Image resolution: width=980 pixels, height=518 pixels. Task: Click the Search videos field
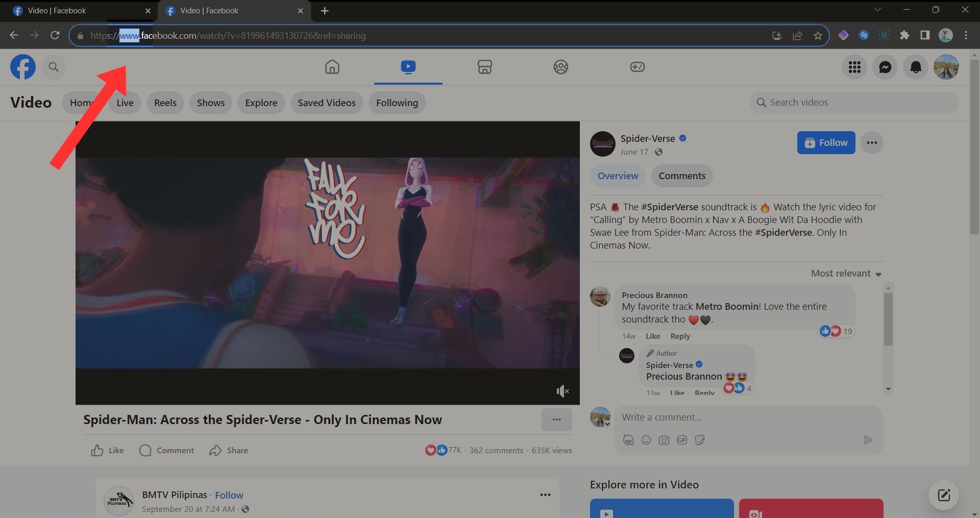tap(854, 103)
